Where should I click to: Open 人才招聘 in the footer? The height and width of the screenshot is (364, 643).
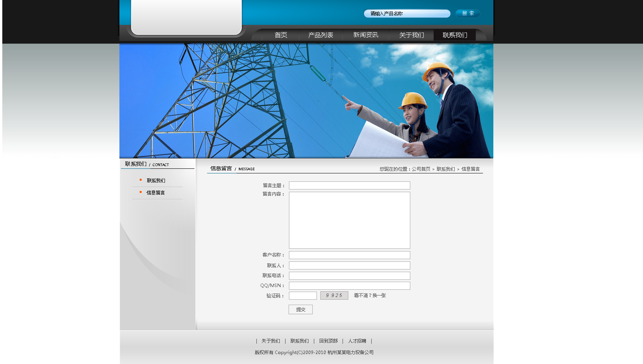click(x=357, y=341)
